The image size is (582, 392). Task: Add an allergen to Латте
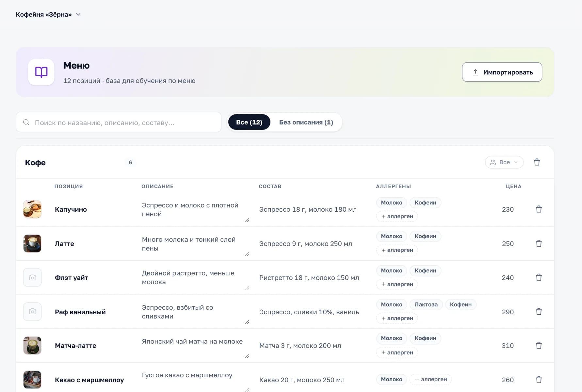[x=397, y=250]
